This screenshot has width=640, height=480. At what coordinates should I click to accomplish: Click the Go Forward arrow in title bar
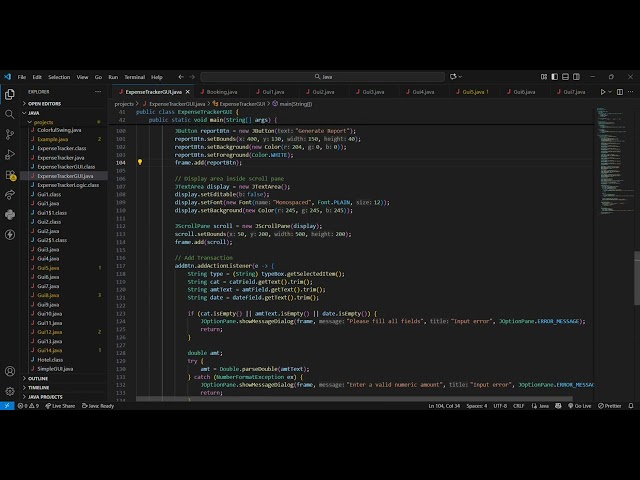coord(192,77)
